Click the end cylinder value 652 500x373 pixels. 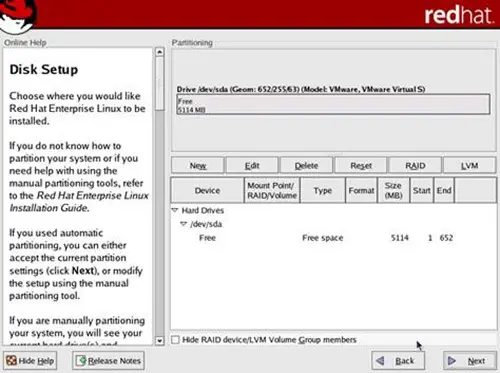coord(446,238)
